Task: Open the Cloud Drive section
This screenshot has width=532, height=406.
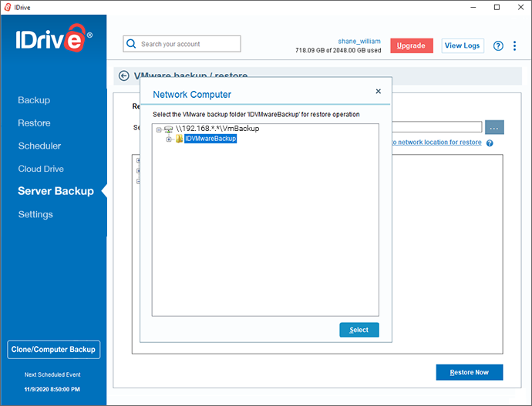Action: click(41, 169)
